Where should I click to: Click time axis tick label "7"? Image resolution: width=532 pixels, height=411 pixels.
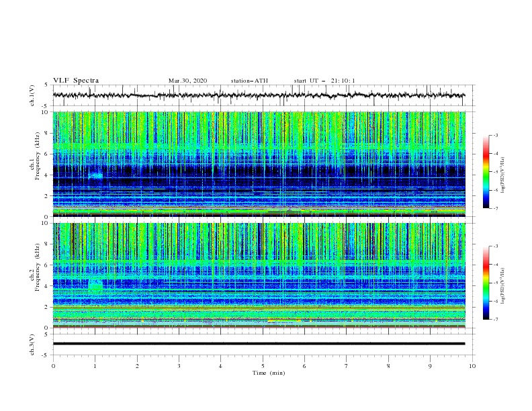coord(347,366)
